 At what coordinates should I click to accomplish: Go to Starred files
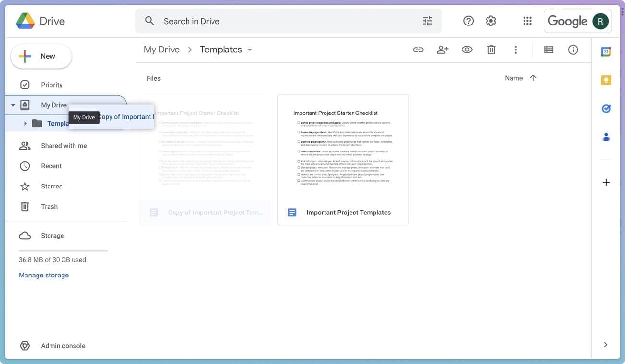click(51, 186)
